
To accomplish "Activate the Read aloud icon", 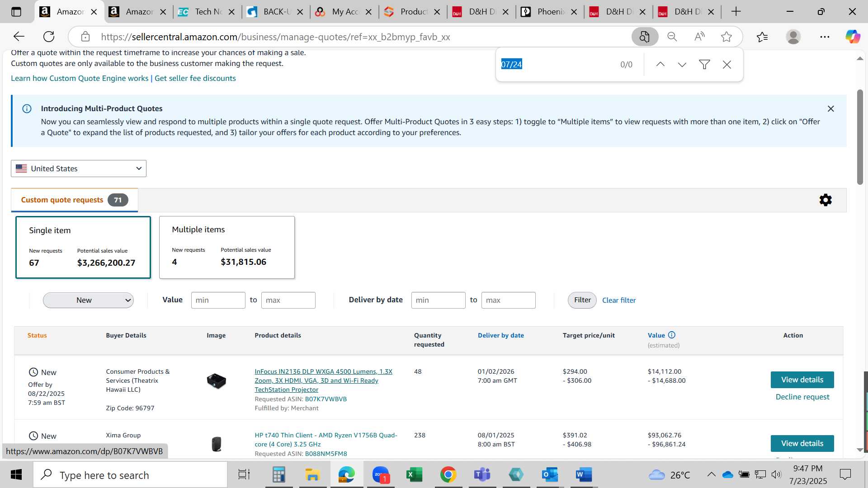I will tap(699, 37).
